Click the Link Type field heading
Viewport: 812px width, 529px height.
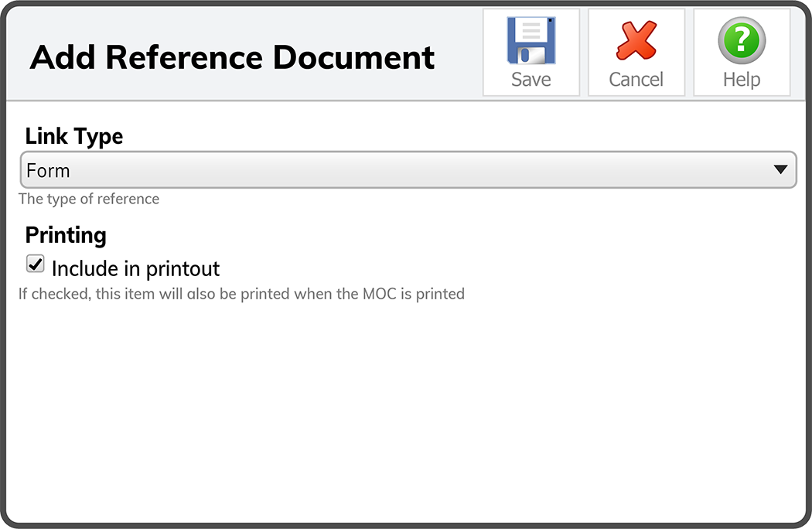74,137
